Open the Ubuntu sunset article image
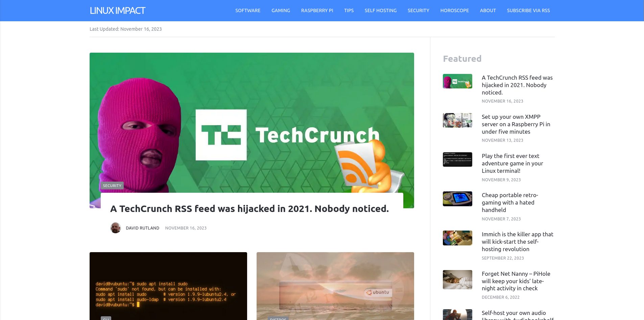 click(335, 286)
